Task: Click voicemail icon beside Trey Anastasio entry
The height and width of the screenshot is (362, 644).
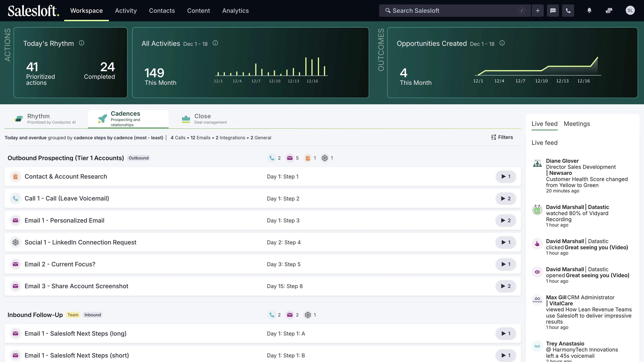Action: point(537,346)
